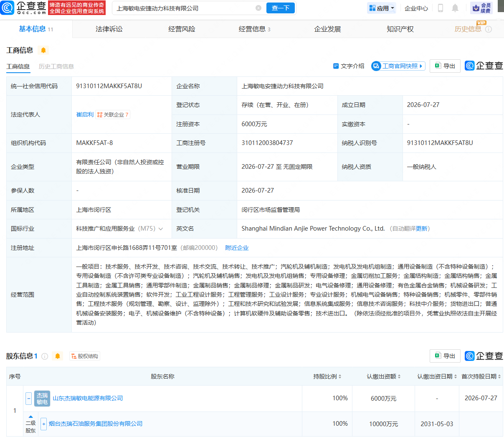The image size is (504, 437).
Task: Click the 登记机关 value 闵行区市场监督管理局
Action: (x=271, y=210)
